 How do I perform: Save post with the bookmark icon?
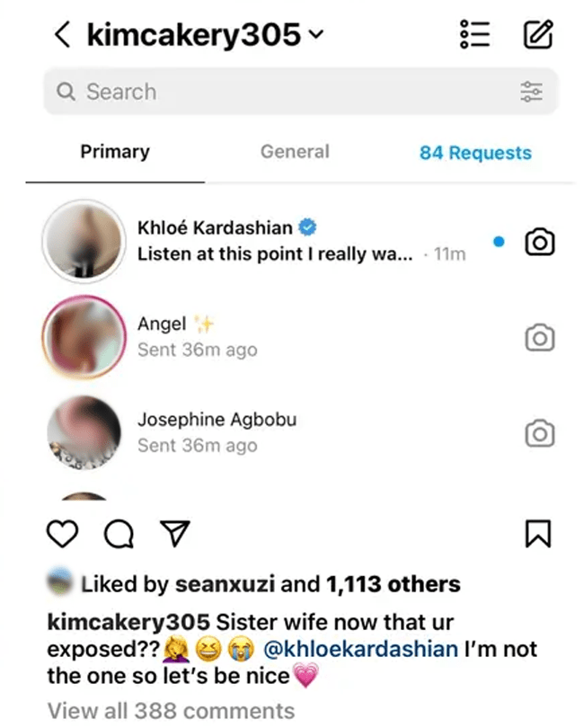point(536,536)
